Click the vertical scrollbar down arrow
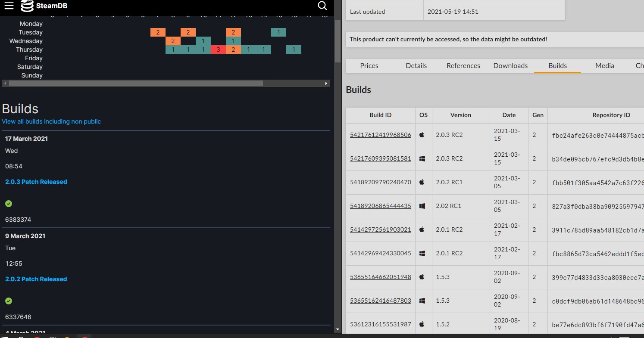Screen dimensions: 644x338 click(x=338, y=329)
